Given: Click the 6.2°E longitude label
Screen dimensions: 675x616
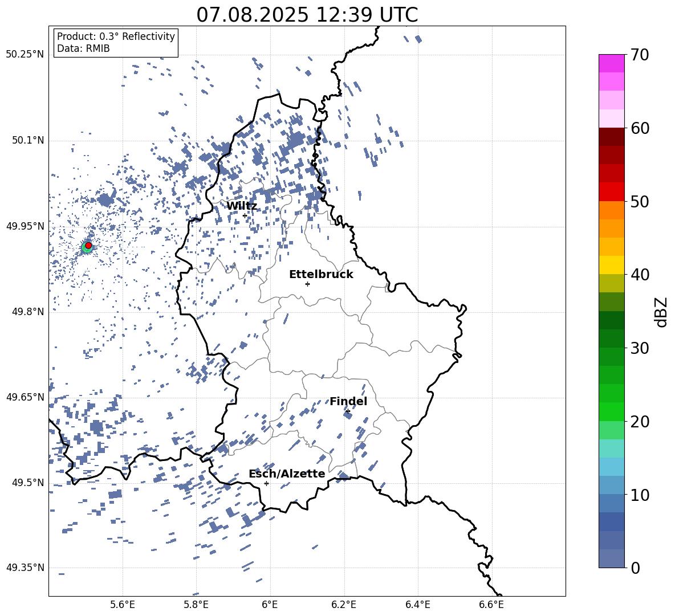Looking at the screenshot, I should point(344,605).
